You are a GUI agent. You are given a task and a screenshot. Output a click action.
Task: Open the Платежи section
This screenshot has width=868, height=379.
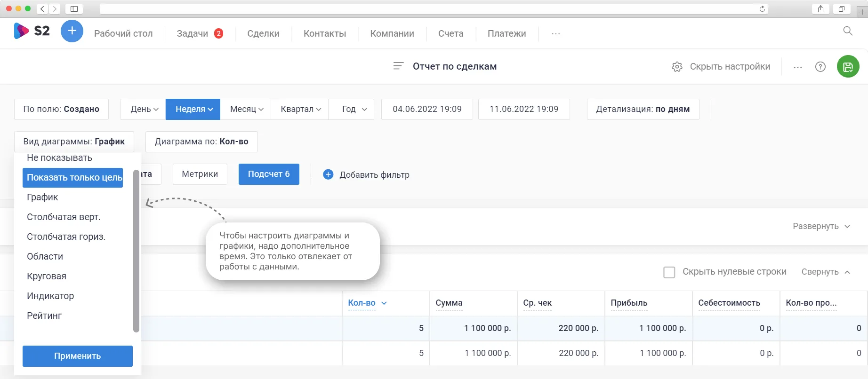507,33
